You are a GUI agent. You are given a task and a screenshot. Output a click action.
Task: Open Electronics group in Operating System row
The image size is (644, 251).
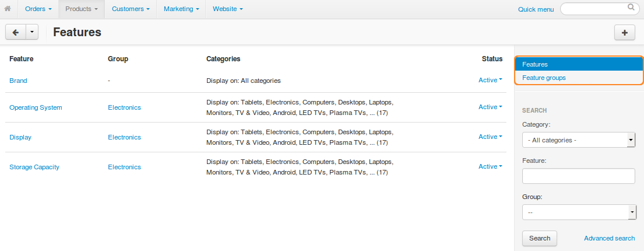[x=124, y=107]
